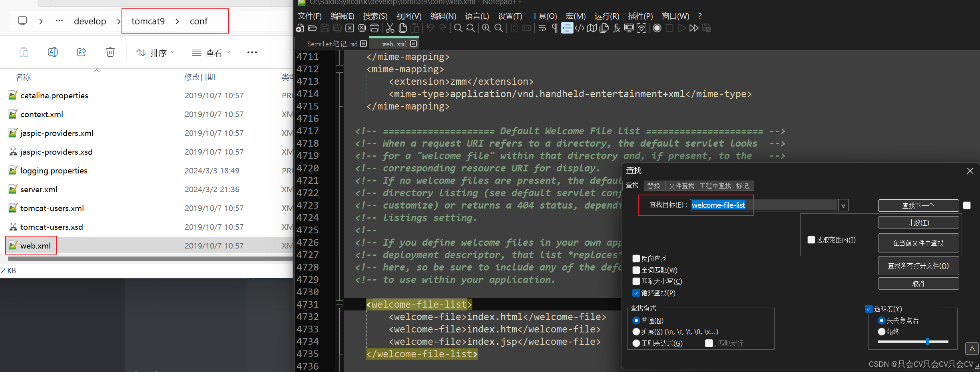Open the 搜索(S) menu
980x372 pixels.
pyautogui.click(x=375, y=16)
